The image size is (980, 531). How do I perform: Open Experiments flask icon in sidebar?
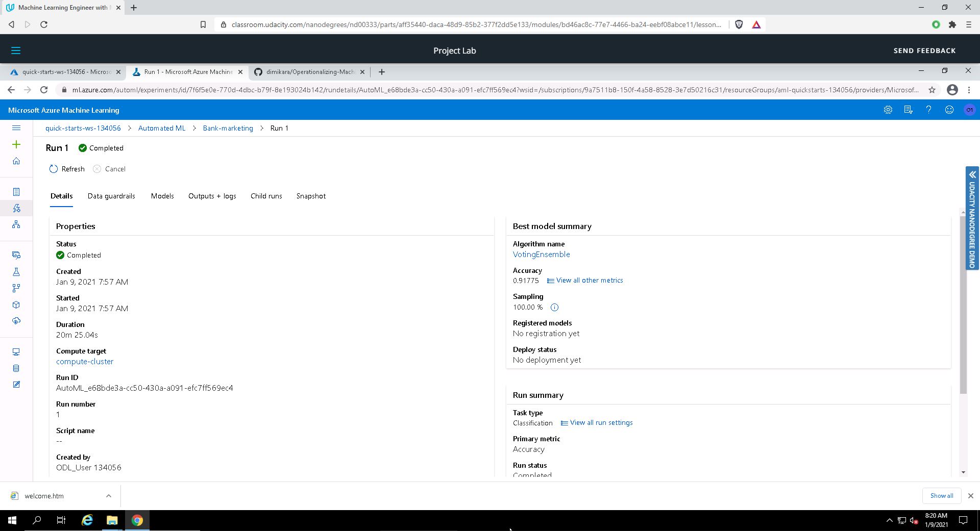coord(16,272)
